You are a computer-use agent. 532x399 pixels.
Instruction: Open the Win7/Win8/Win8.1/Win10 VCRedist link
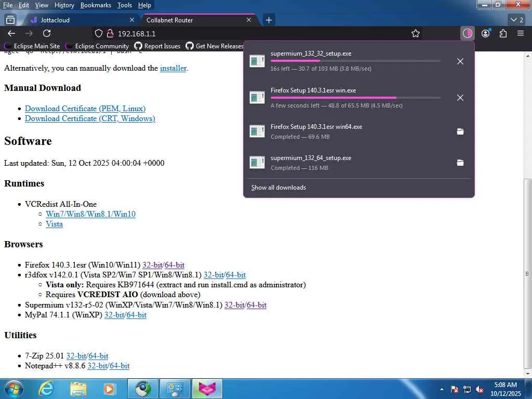[90, 214]
